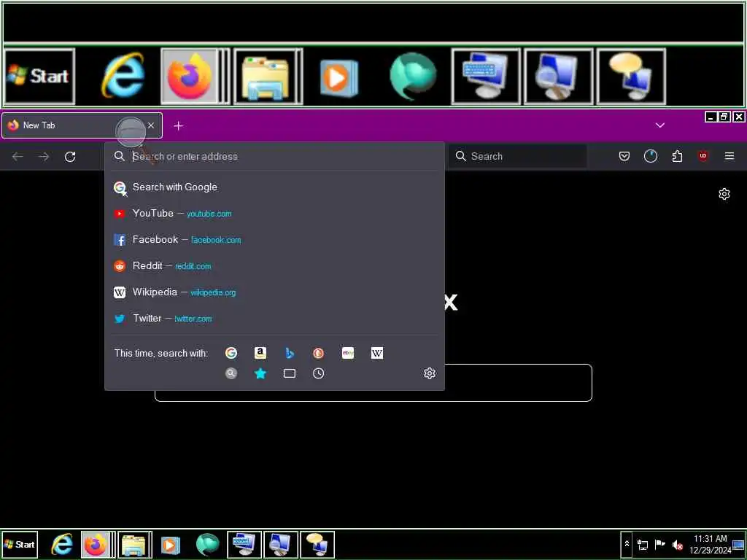
Task: Open the Firefox hamburger application menu
Action: click(x=729, y=156)
